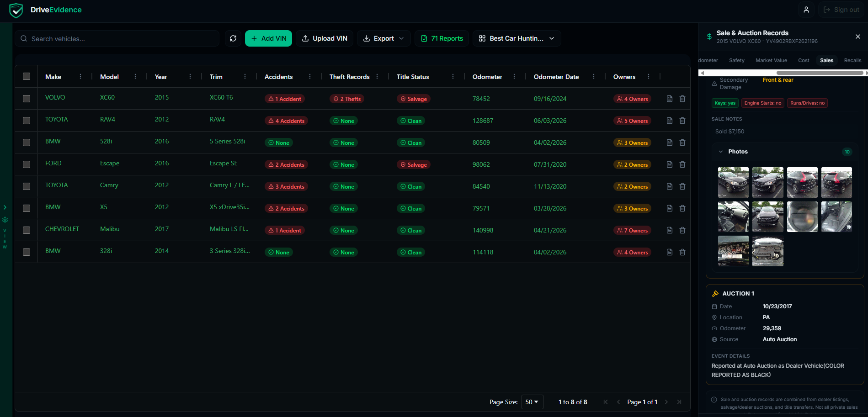Open the Odometer column menu
The image size is (868, 417).
pyautogui.click(x=514, y=77)
